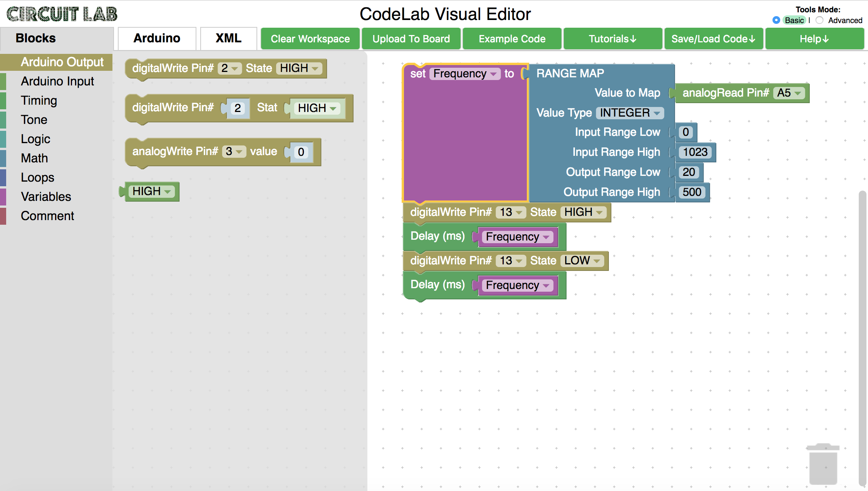Open Pin# 13 dropdown in LOW digitalWrite block
This screenshot has height=491, width=868.
(511, 261)
